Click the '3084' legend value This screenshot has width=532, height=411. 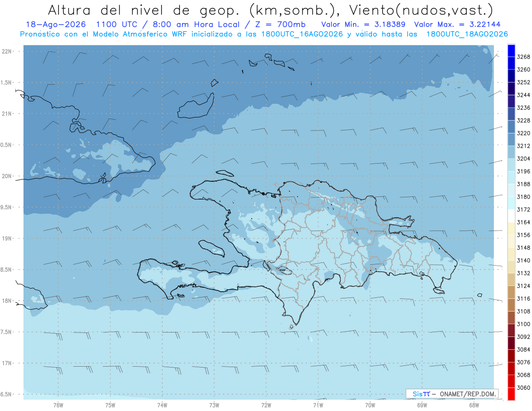(524, 350)
